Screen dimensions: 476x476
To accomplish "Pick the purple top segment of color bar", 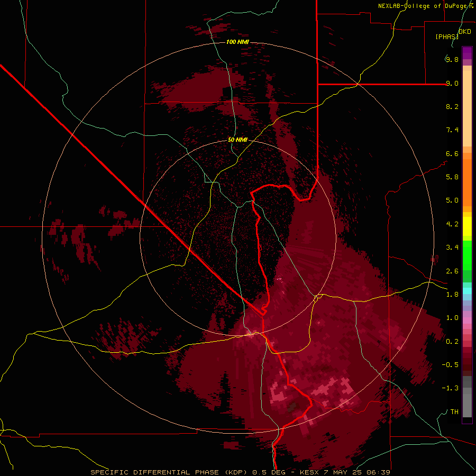I will click(x=467, y=53).
